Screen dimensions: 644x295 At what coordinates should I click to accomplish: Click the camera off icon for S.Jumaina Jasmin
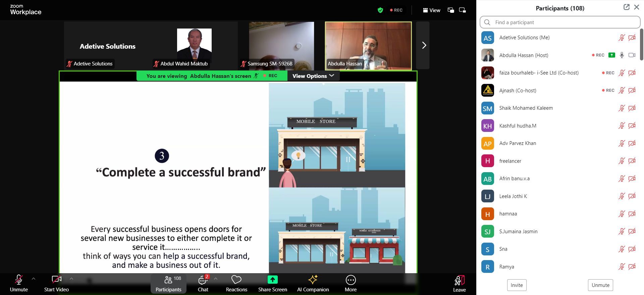tap(632, 232)
